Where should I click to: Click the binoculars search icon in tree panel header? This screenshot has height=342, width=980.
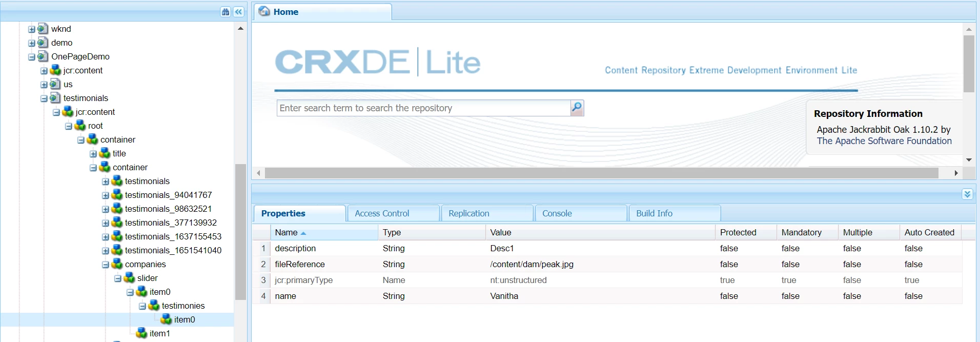click(226, 12)
